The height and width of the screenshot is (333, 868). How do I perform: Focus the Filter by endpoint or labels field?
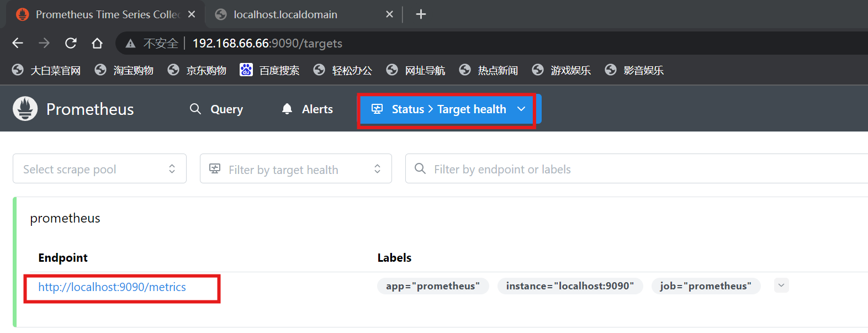pyautogui.click(x=637, y=169)
